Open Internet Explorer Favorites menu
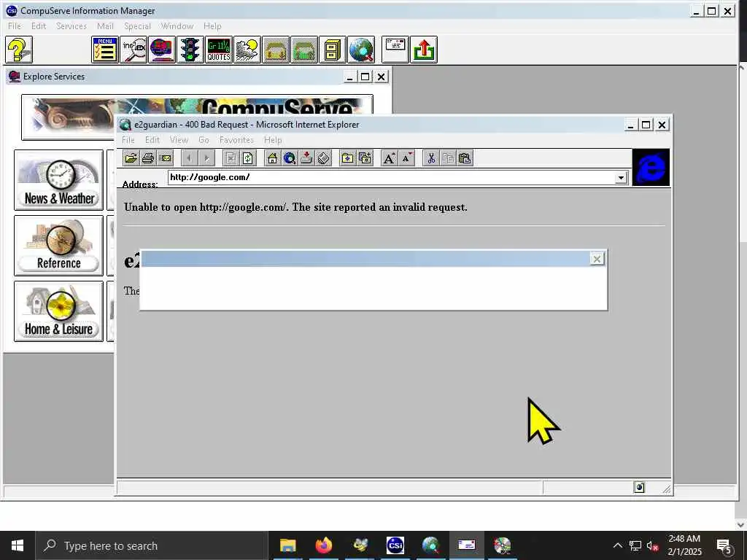Viewport: 747px width, 560px height. pos(236,140)
